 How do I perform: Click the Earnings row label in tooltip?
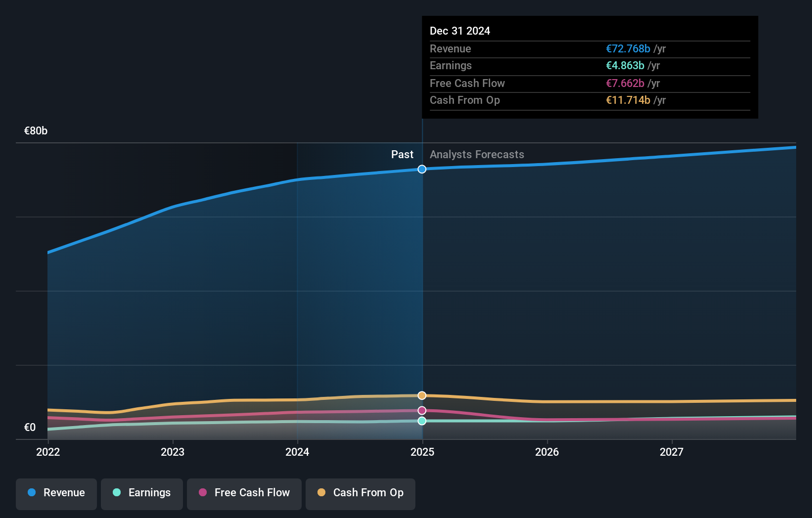[x=451, y=66]
